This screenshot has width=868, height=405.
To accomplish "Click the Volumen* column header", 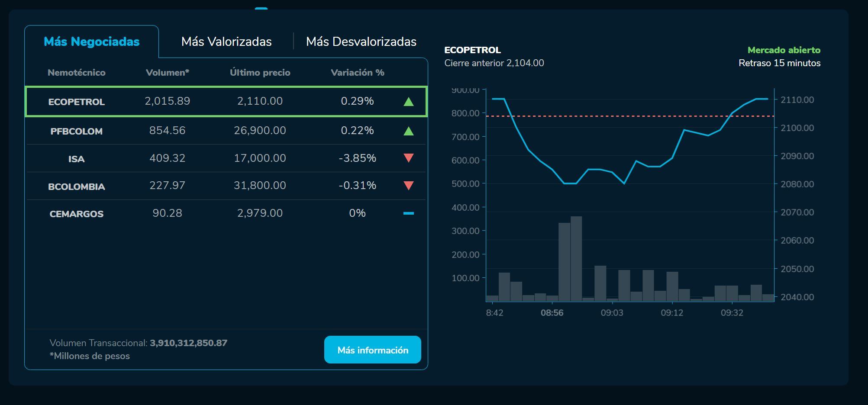I will [168, 73].
